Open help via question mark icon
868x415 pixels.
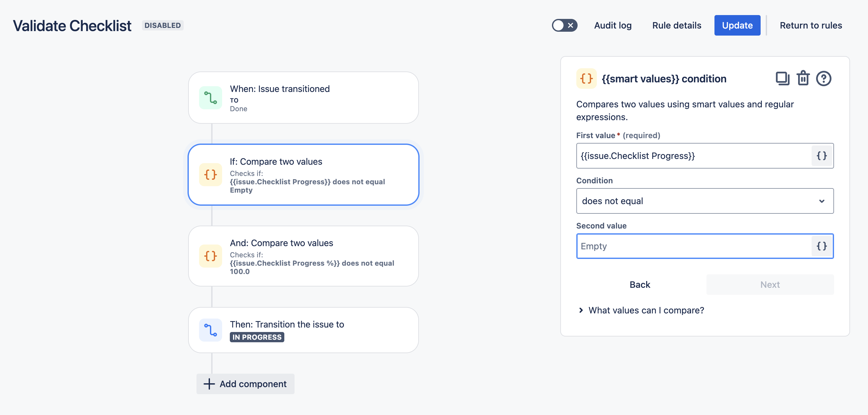click(823, 79)
